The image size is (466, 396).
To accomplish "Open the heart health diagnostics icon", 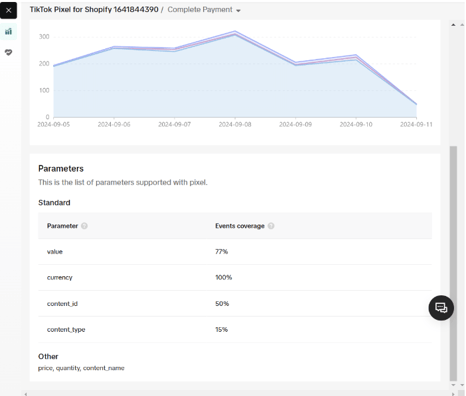I will 8,52.
